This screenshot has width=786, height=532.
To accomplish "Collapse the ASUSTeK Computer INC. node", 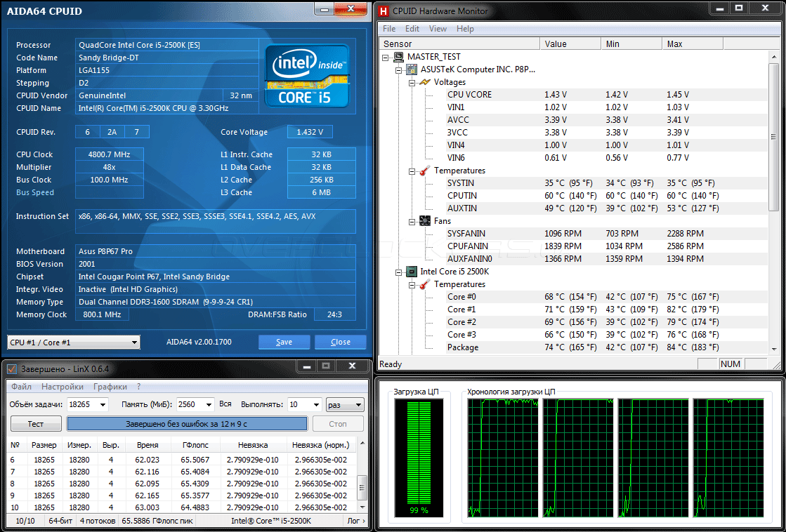I will click(398, 69).
